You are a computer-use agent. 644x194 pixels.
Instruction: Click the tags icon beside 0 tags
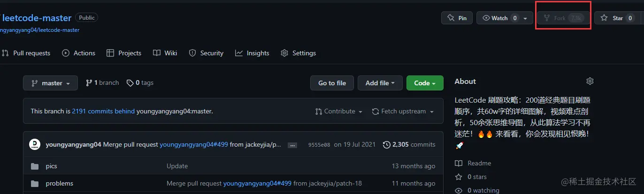130,83
